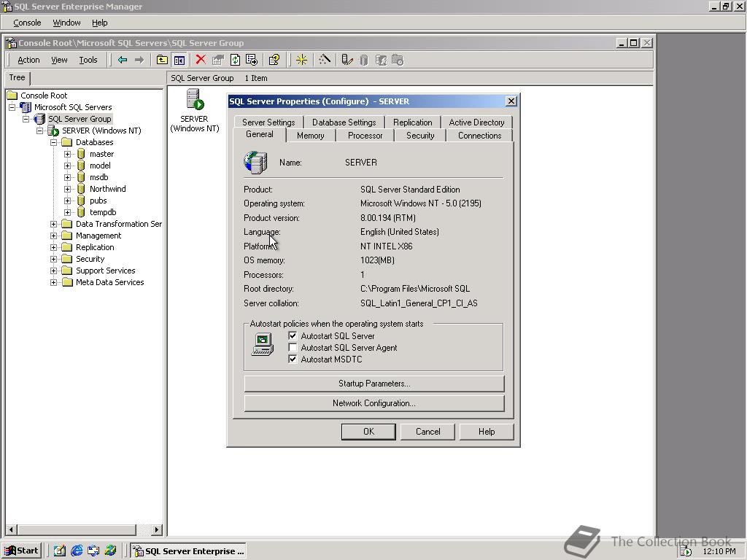Expand the Security folder in the tree
This screenshot has height=560, width=747.
[x=54, y=259]
